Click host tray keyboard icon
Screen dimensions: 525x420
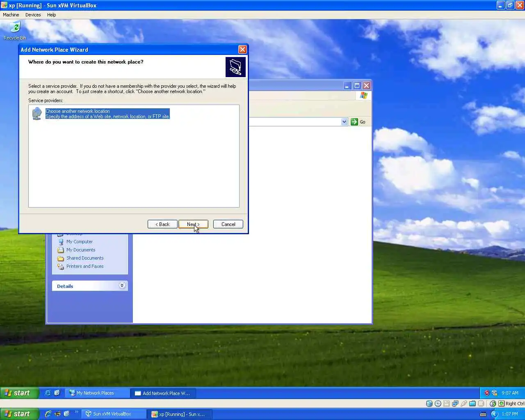click(x=483, y=414)
